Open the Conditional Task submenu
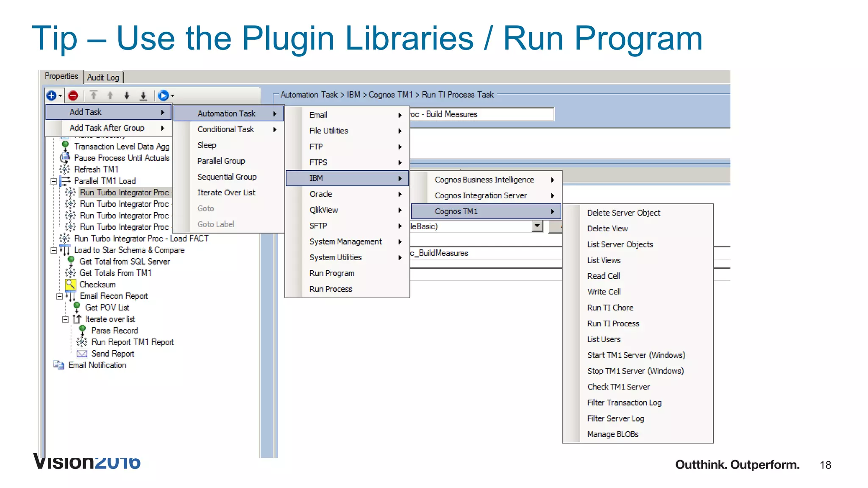868x488 pixels. 228,129
